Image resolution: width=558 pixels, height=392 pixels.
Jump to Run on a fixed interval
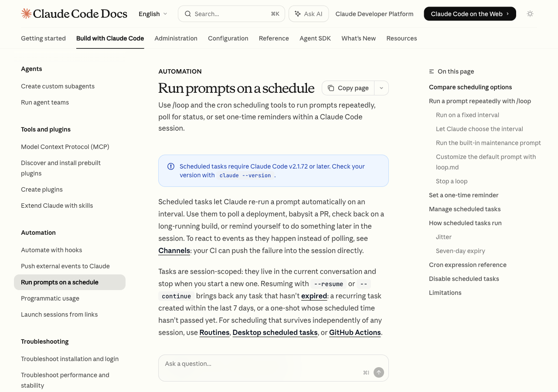click(x=467, y=115)
